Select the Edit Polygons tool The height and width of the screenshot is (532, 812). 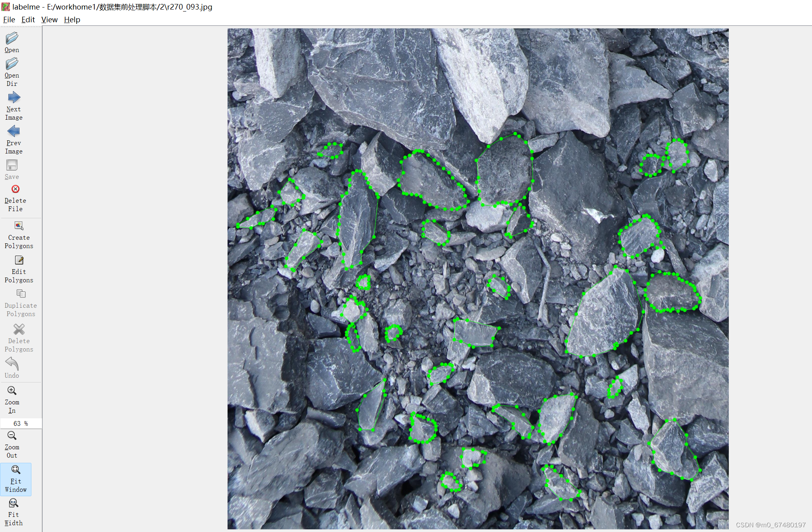(19, 260)
